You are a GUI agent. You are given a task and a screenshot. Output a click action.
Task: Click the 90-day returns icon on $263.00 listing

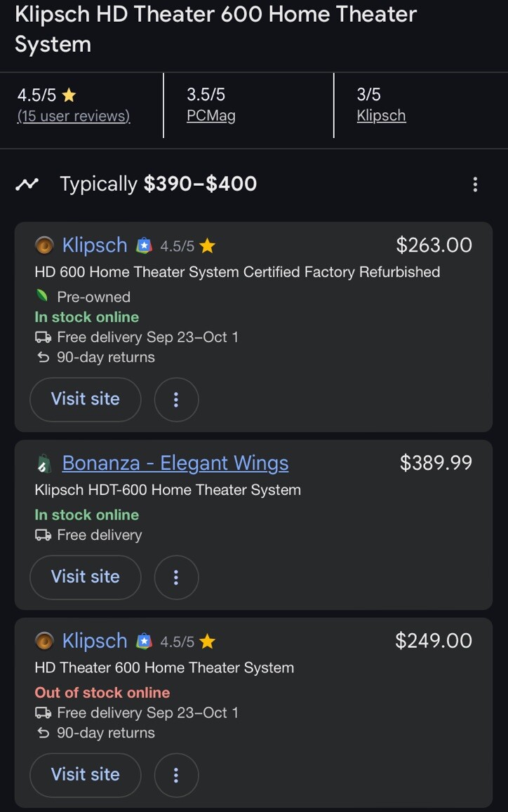pyautogui.click(x=43, y=358)
